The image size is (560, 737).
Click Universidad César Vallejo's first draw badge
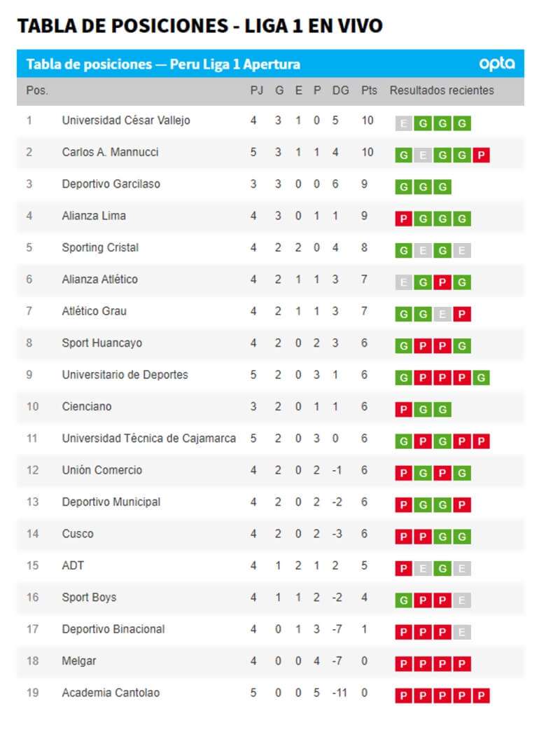click(404, 123)
